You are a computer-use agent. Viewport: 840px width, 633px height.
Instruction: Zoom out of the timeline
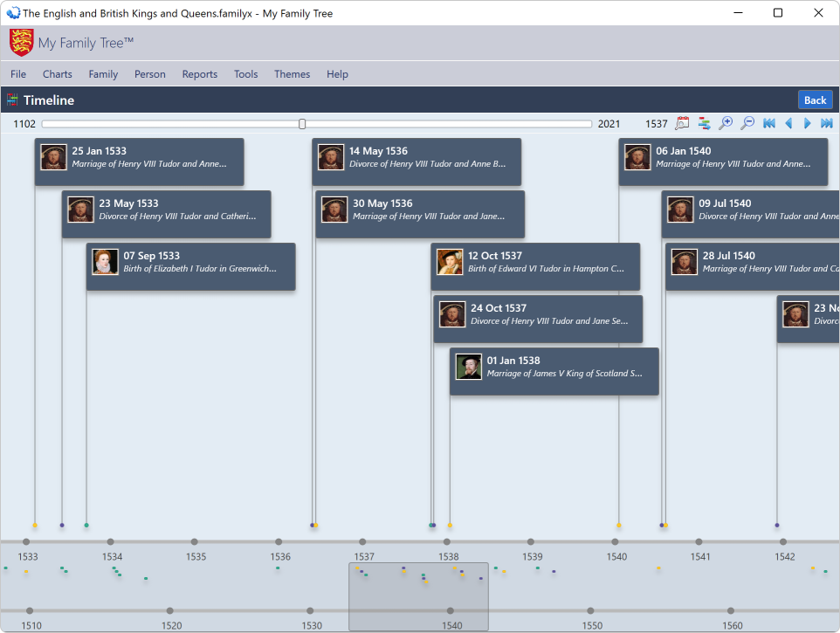coord(747,123)
